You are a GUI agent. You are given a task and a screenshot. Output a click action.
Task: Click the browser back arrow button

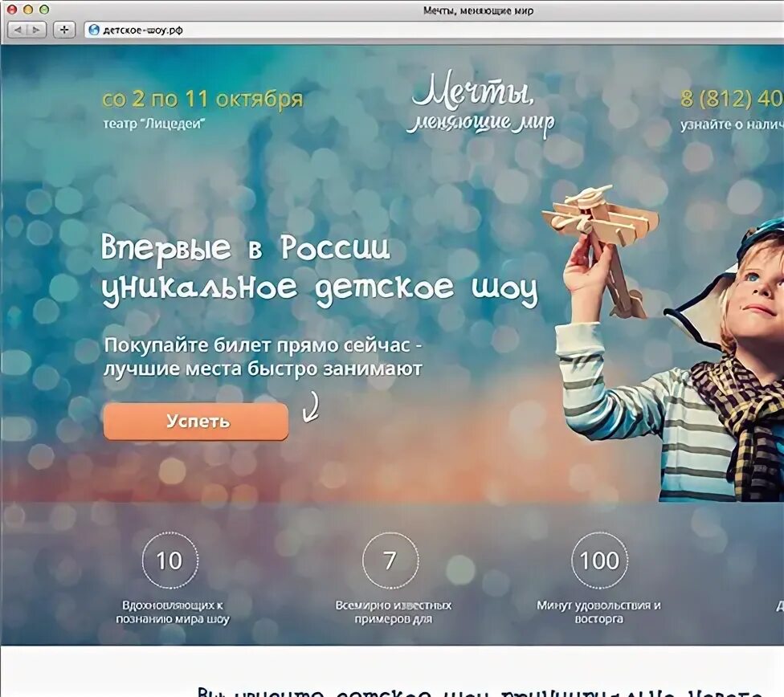18,30
